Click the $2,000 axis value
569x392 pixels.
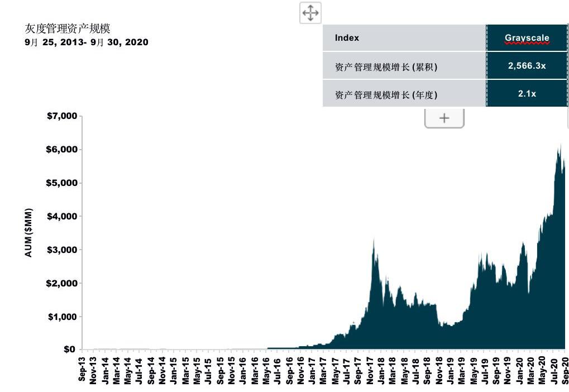coord(62,283)
